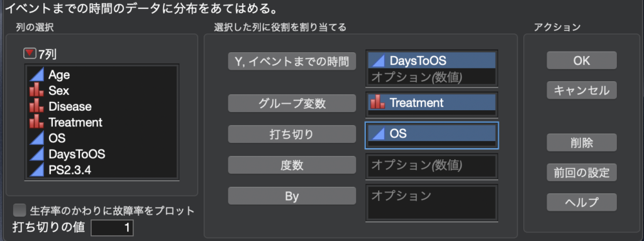Click the continuous icon beside Age
The height and width of the screenshot is (241, 644).
[x=36, y=75]
